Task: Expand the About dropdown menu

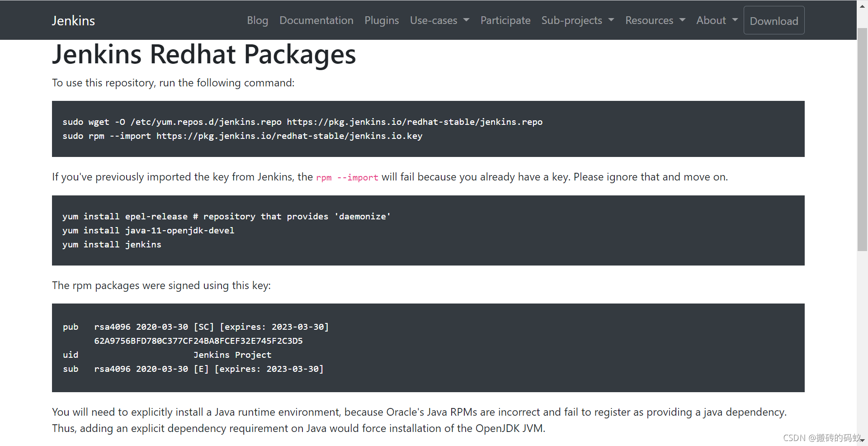Action: (x=717, y=20)
